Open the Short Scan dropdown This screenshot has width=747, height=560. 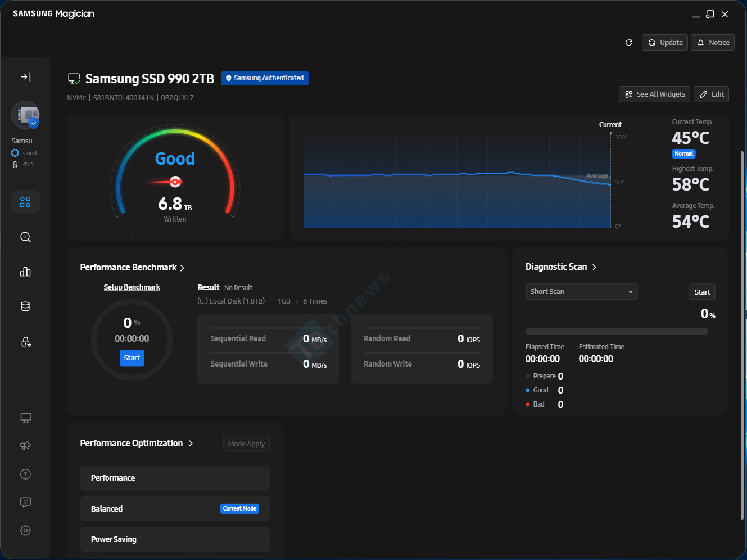pyautogui.click(x=581, y=292)
